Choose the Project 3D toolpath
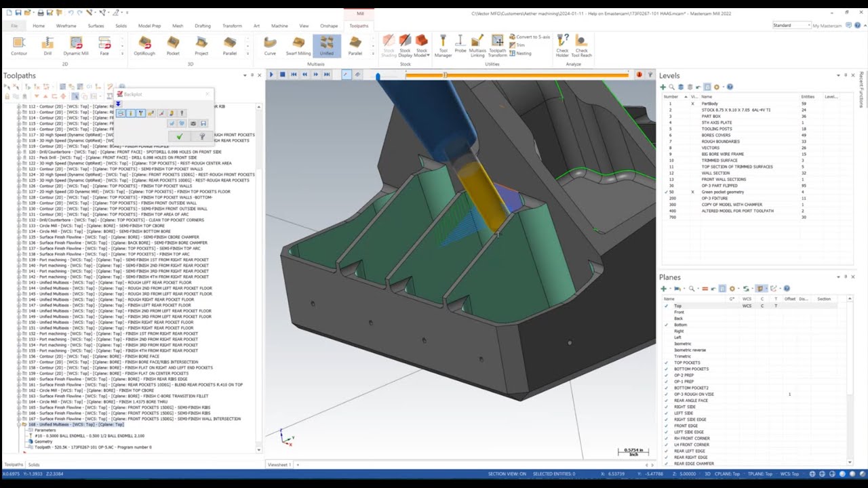868x488 pixels. (201, 45)
